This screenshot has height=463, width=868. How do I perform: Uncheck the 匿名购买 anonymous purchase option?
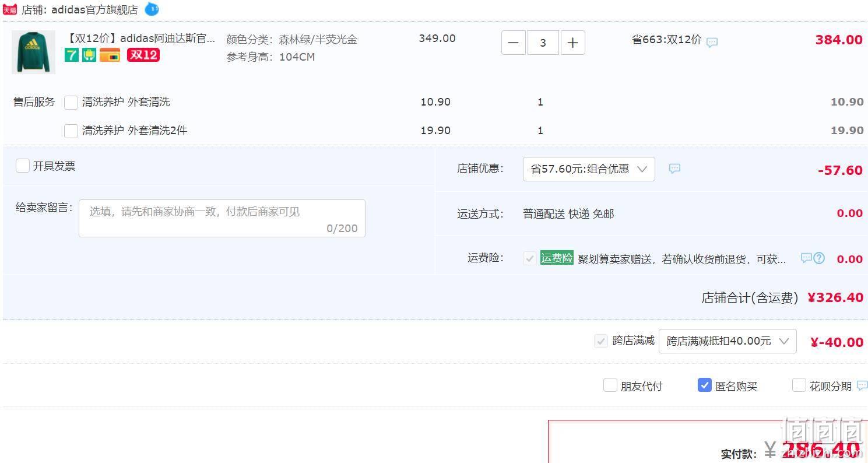pyautogui.click(x=705, y=385)
